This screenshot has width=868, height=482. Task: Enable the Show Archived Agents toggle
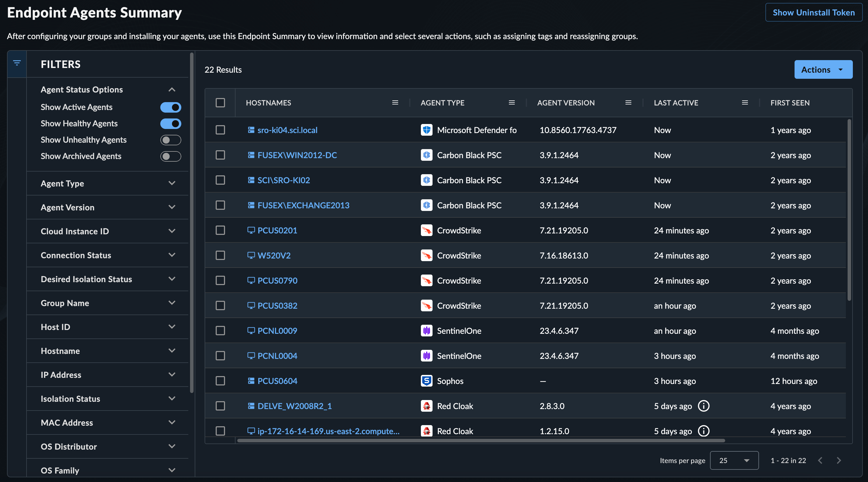[171, 156]
